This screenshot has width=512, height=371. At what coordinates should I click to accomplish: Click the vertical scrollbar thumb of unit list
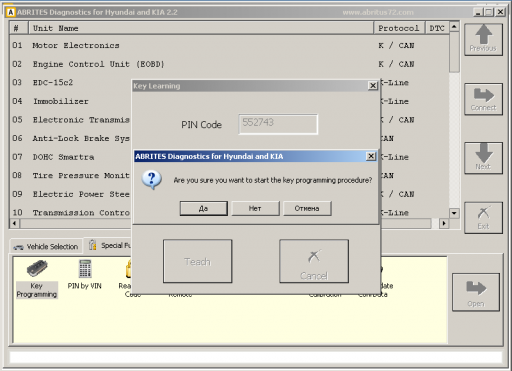454,52
